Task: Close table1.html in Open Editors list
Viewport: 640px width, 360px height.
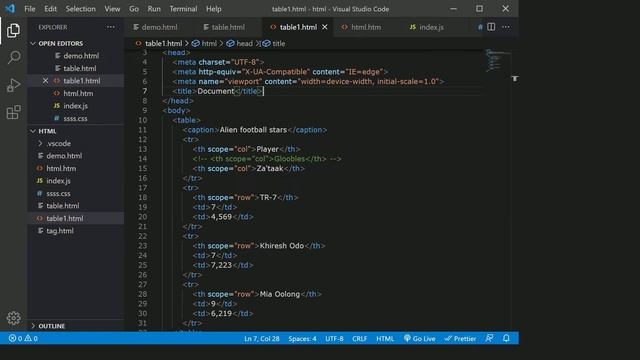Action: (45, 81)
